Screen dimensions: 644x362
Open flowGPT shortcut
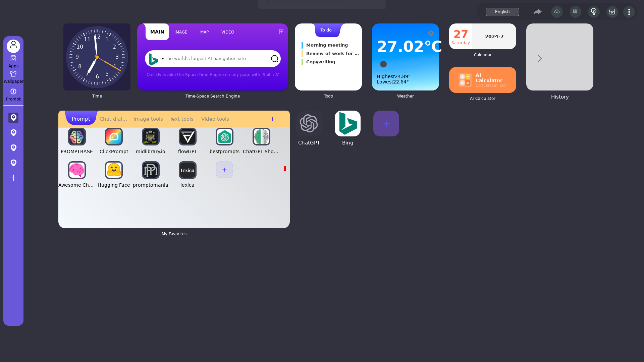click(187, 137)
